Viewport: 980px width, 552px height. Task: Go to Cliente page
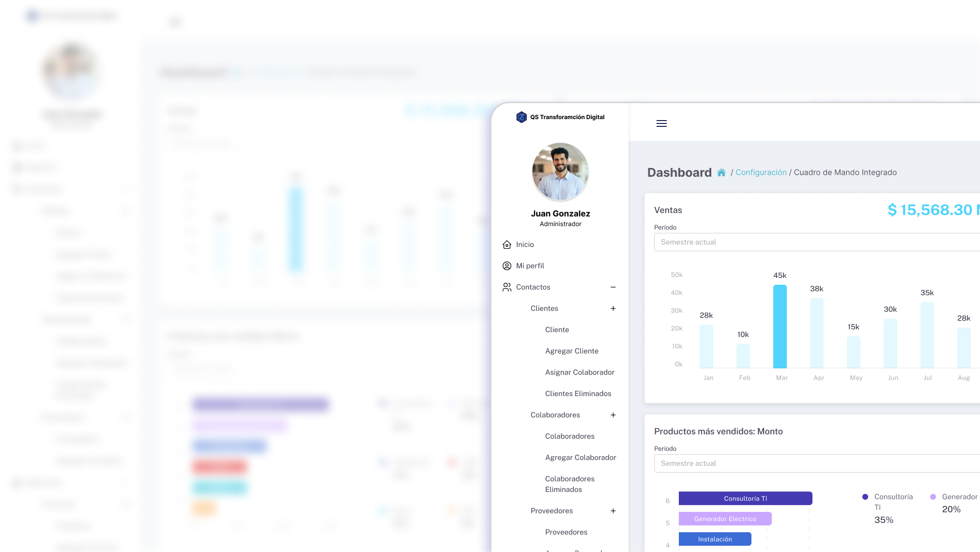(557, 330)
